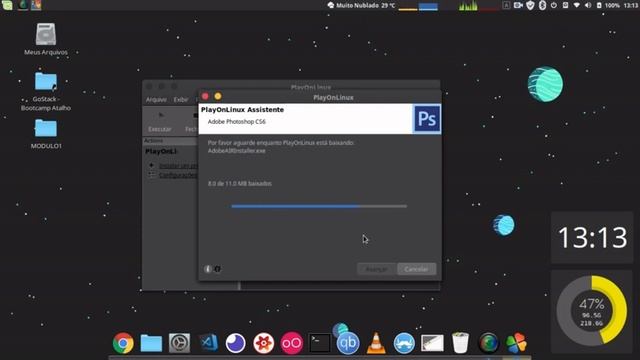Open the GoStack Bootcamp Atalho folder
The width and height of the screenshot is (640, 360).
tap(46, 91)
